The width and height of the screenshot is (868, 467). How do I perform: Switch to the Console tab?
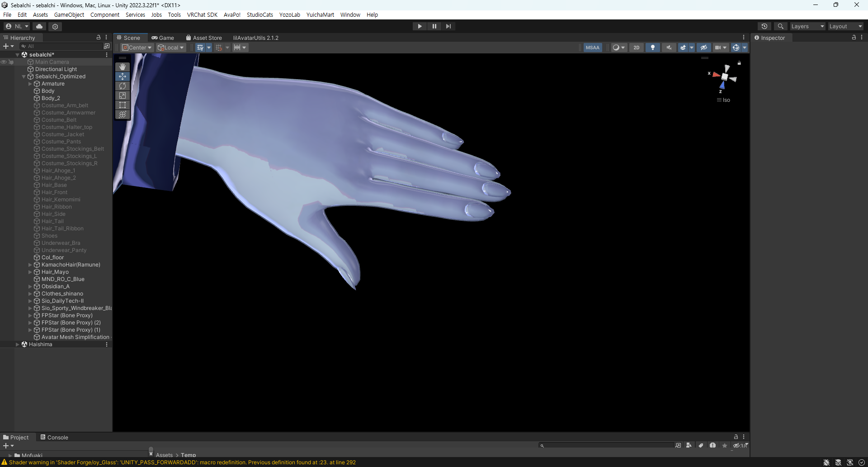click(54, 437)
